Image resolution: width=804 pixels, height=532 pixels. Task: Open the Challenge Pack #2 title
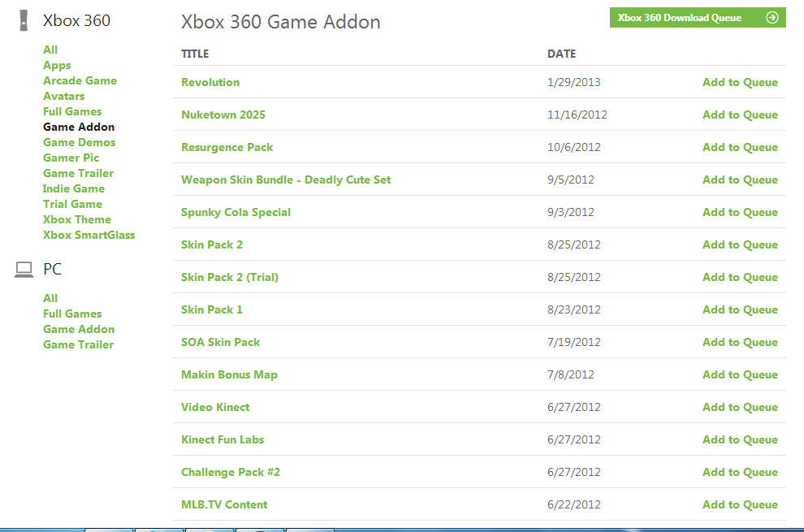tap(231, 472)
